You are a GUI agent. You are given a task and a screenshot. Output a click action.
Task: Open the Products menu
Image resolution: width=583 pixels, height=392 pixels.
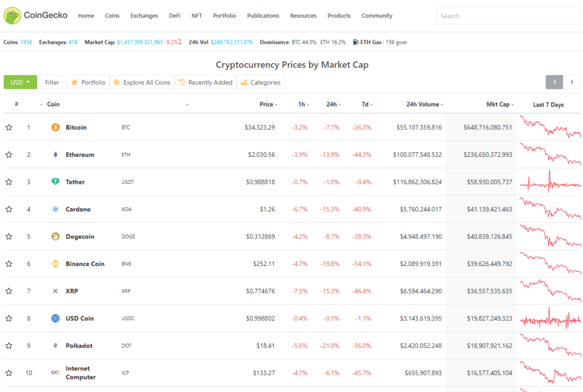(338, 16)
